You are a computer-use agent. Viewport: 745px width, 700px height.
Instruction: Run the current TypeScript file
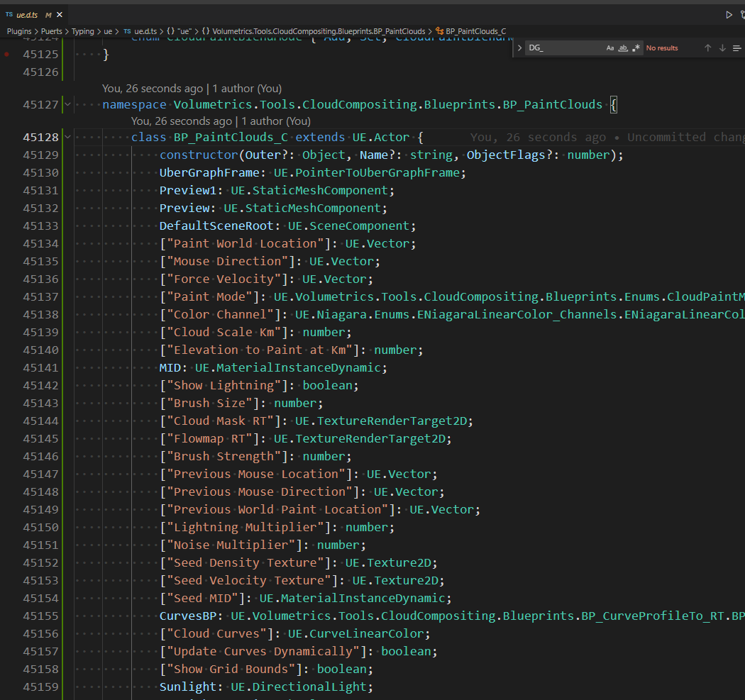[x=729, y=13]
